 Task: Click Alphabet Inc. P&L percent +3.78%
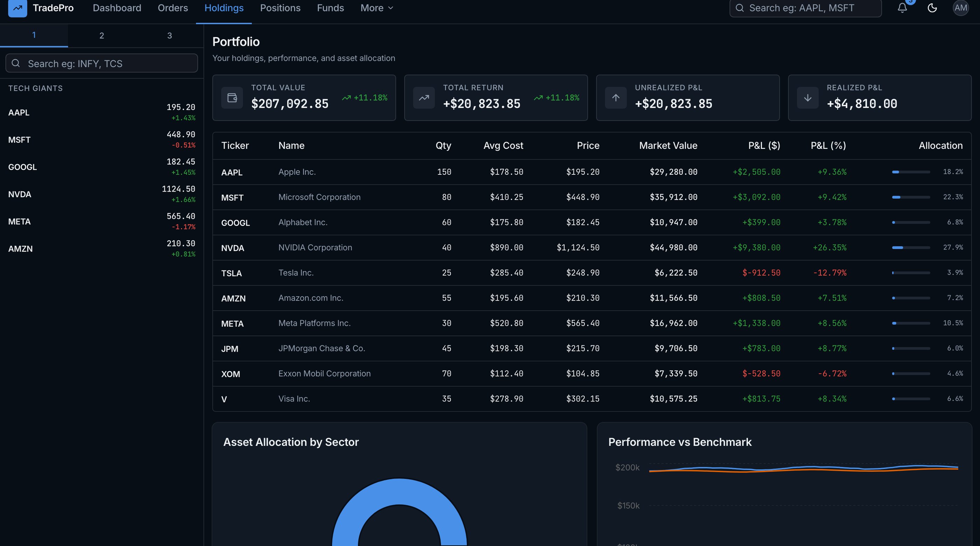832,222
